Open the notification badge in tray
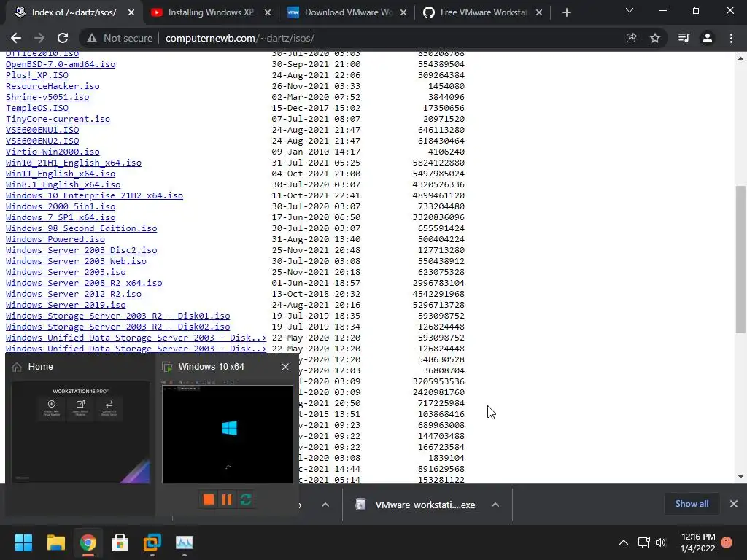Image resolution: width=747 pixels, height=560 pixels. click(x=727, y=542)
